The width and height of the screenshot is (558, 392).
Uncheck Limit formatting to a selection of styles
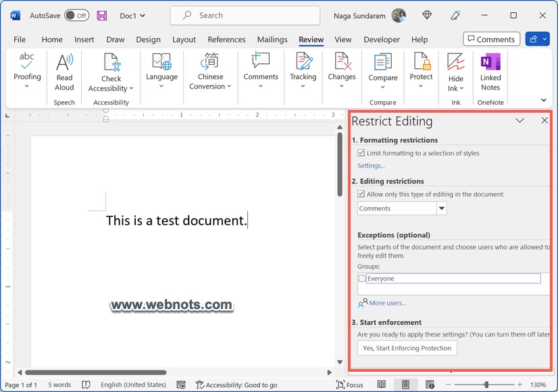coord(361,153)
